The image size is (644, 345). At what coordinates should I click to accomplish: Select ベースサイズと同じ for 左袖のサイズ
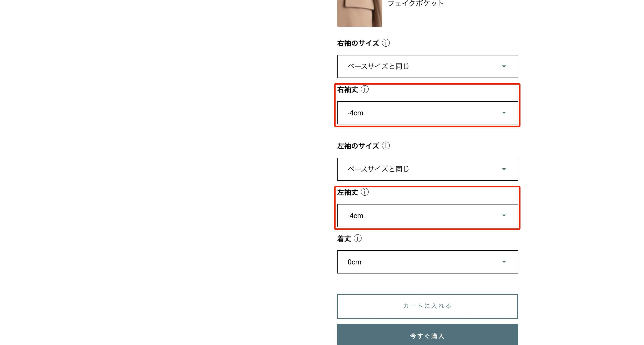[x=428, y=169]
